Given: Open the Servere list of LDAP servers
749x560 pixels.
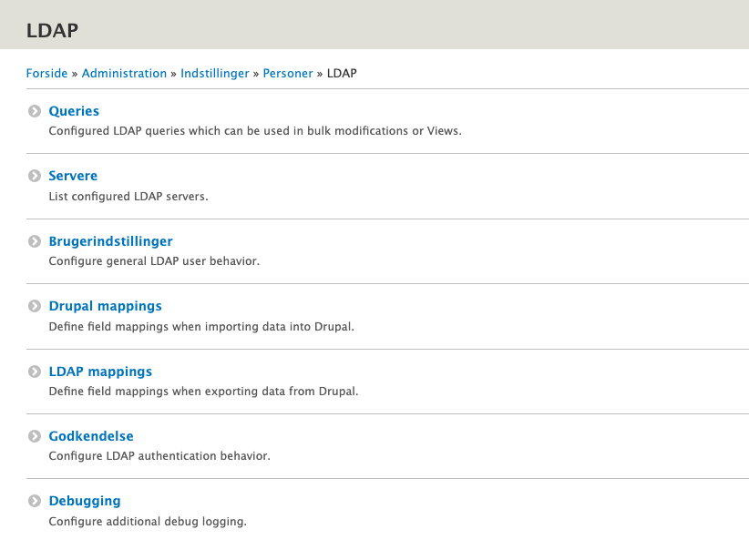Looking at the screenshot, I should 73,176.
